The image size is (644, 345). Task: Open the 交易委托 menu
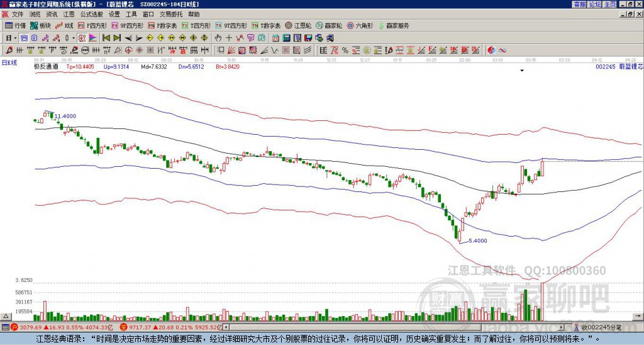click(171, 14)
